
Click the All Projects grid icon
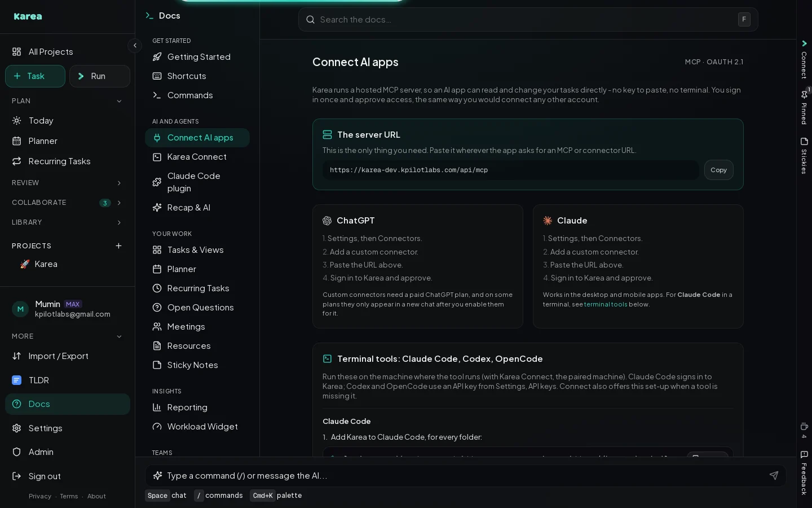[x=17, y=52]
